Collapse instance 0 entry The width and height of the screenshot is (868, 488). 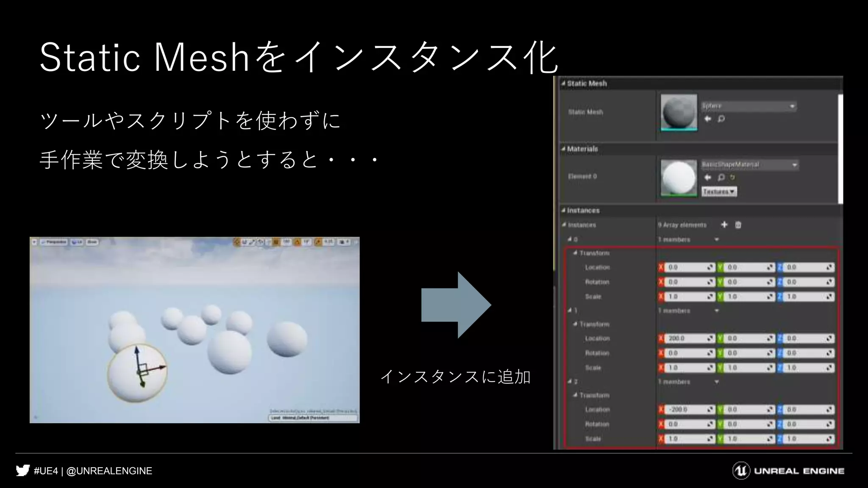click(570, 239)
